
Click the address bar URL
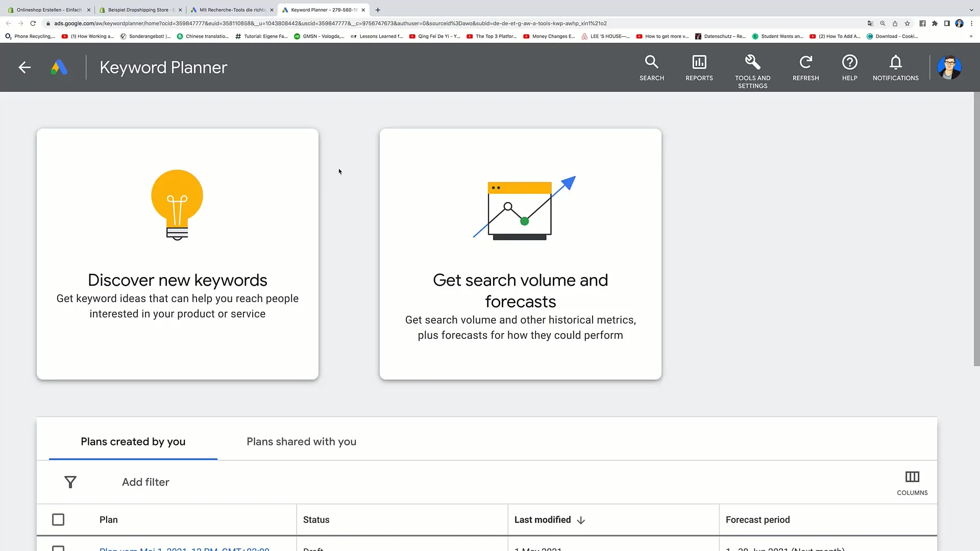coord(330,23)
